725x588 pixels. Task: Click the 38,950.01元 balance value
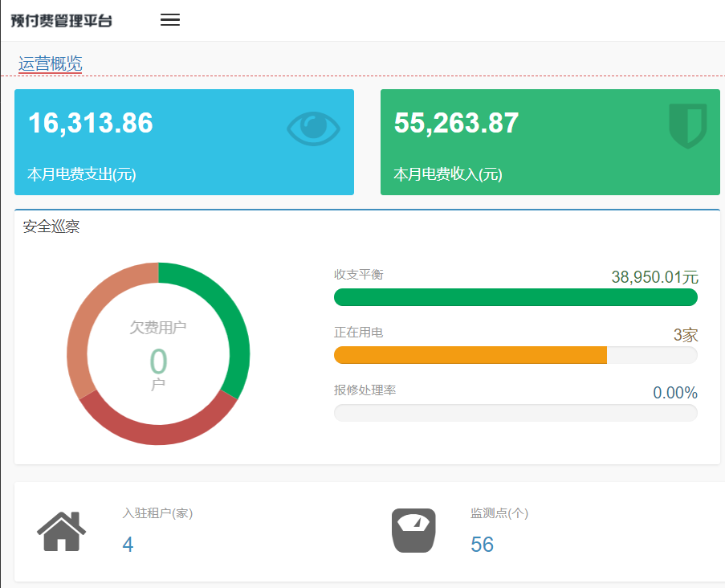coord(654,277)
